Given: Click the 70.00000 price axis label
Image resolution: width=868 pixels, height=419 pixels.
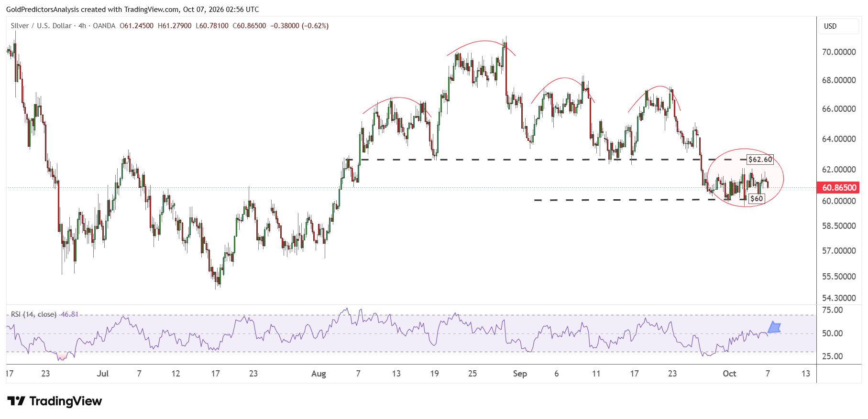Looking at the screenshot, I should point(839,52).
